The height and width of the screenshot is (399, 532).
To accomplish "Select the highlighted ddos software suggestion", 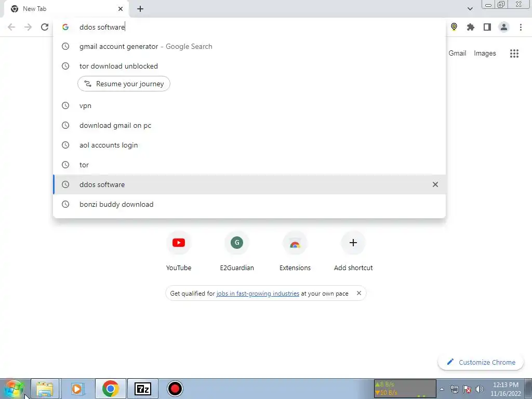I will 249,184.
